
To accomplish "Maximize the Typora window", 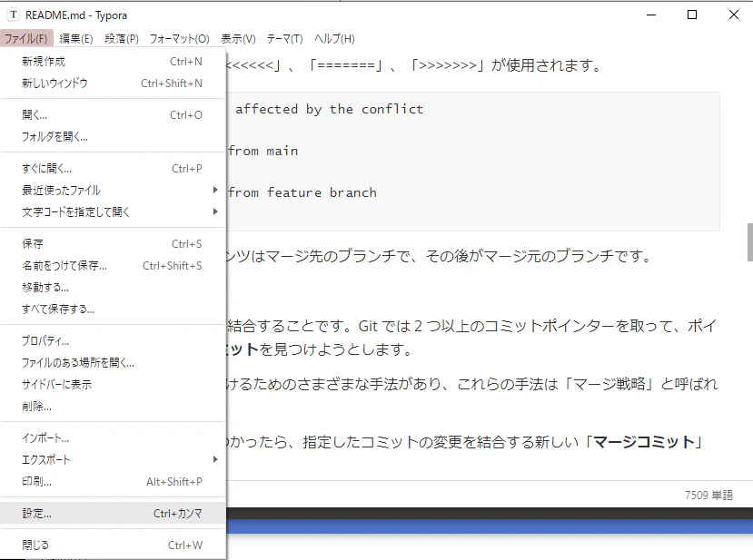I will (692, 15).
